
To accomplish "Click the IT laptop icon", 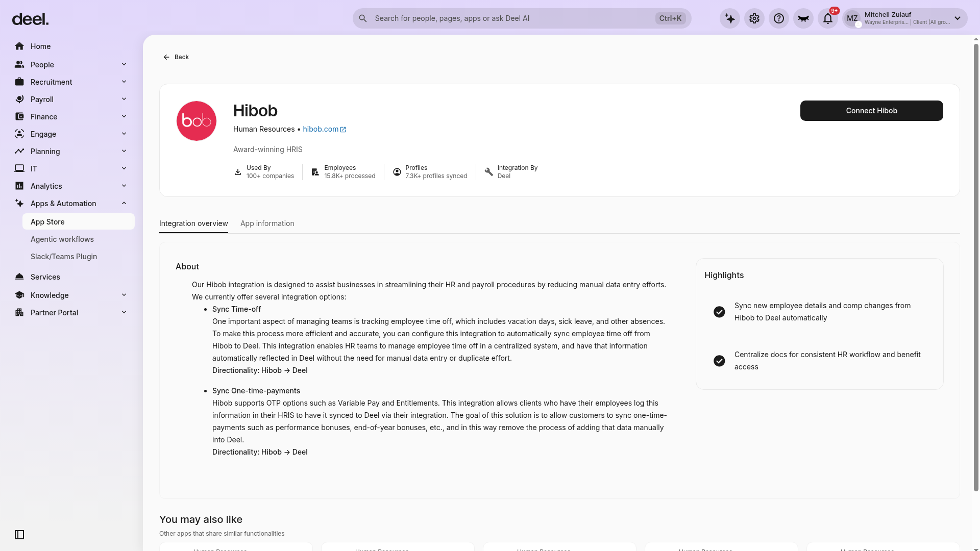I will (x=19, y=169).
